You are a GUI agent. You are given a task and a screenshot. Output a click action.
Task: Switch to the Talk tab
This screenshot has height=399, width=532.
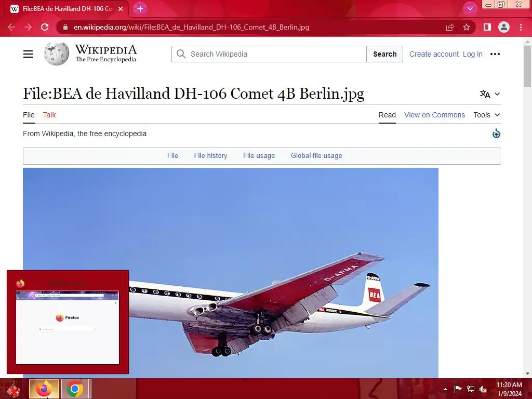(49, 115)
